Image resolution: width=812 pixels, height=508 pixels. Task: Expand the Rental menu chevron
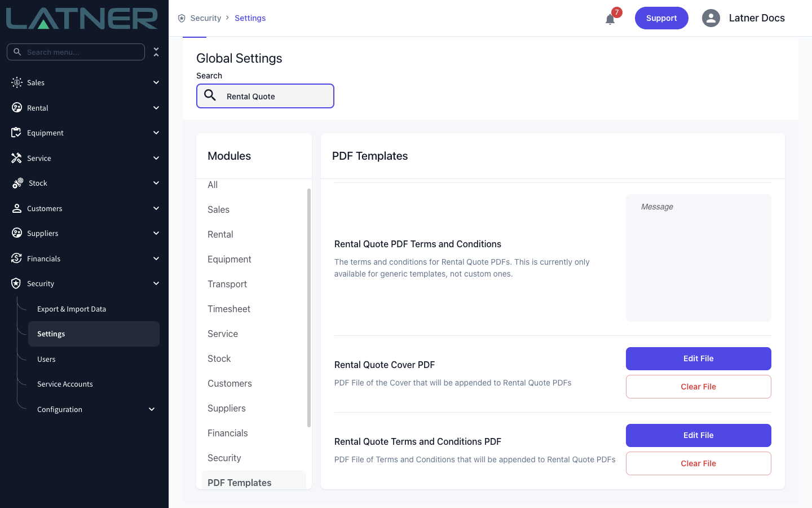click(x=156, y=108)
